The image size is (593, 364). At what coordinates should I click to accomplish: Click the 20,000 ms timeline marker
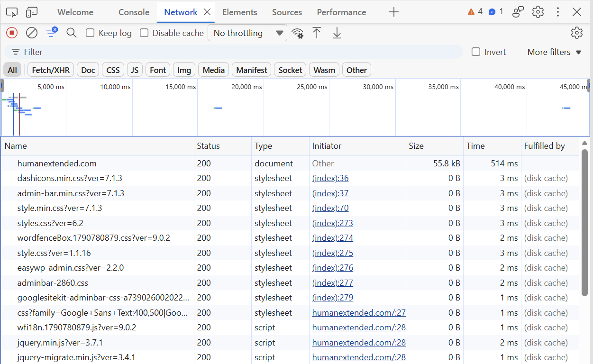point(246,87)
